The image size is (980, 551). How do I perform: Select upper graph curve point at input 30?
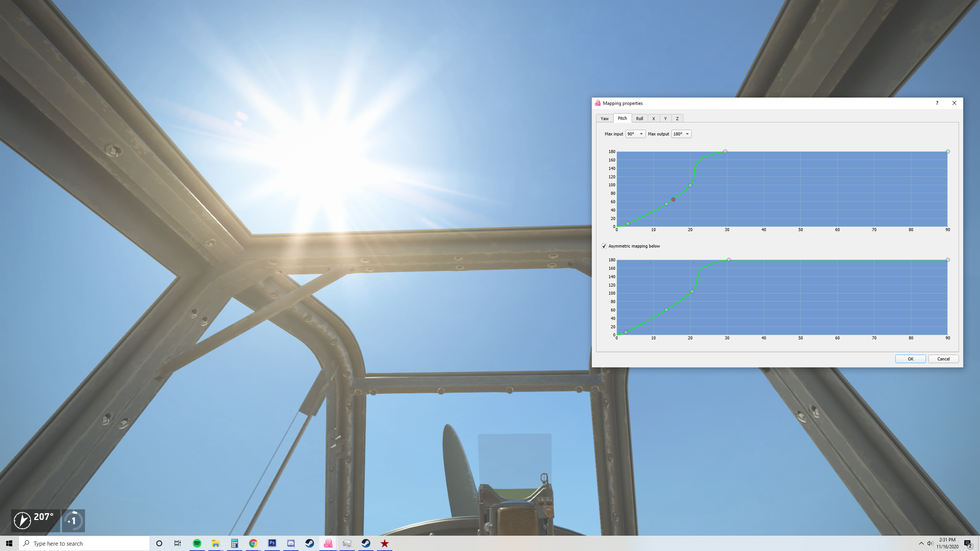(x=725, y=152)
